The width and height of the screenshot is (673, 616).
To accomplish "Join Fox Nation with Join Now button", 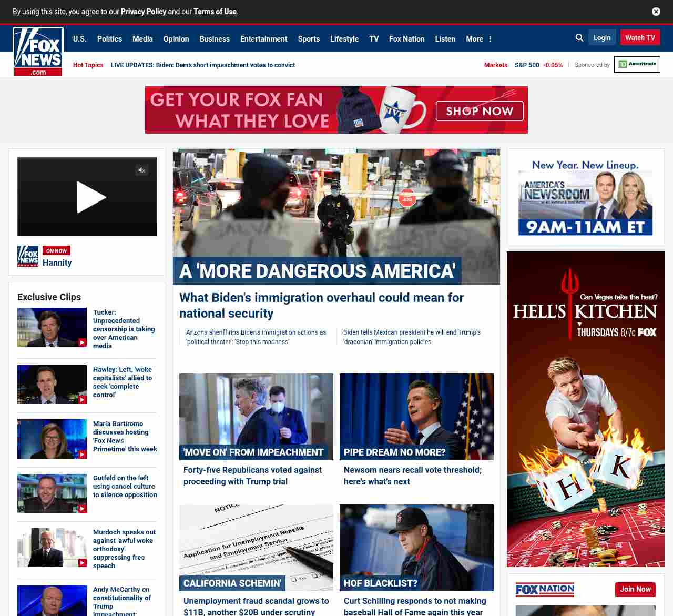I will (x=635, y=589).
